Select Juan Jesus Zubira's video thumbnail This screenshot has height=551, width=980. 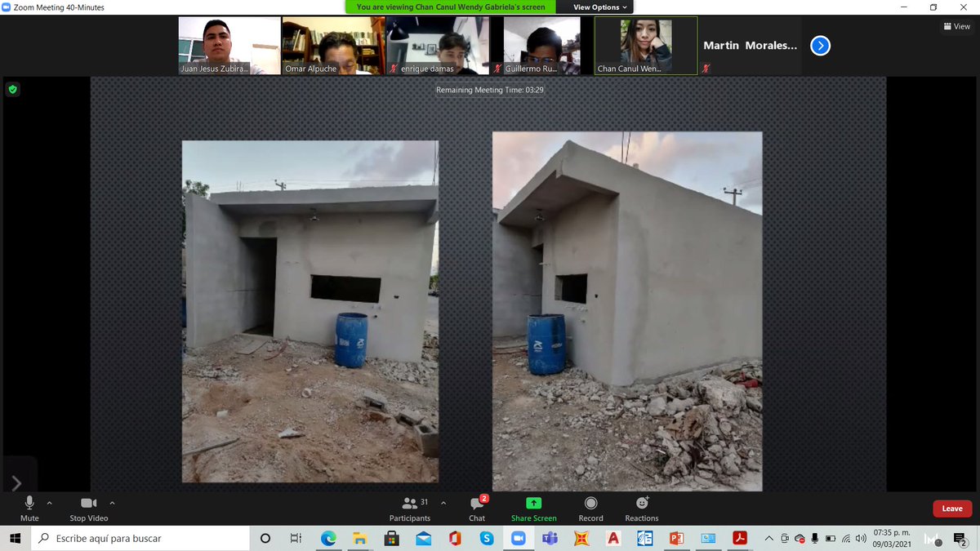point(229,45)
